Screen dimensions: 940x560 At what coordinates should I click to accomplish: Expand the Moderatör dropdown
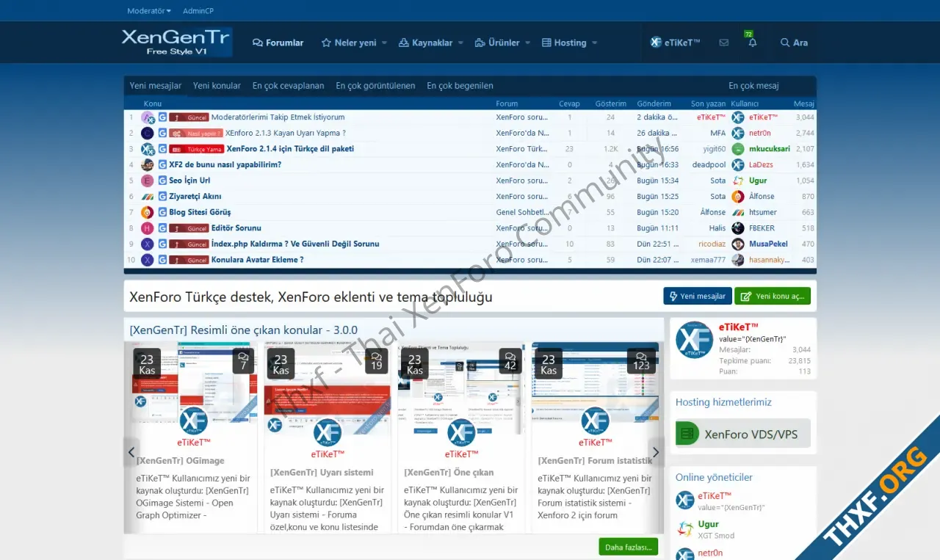tap(149, 11)
